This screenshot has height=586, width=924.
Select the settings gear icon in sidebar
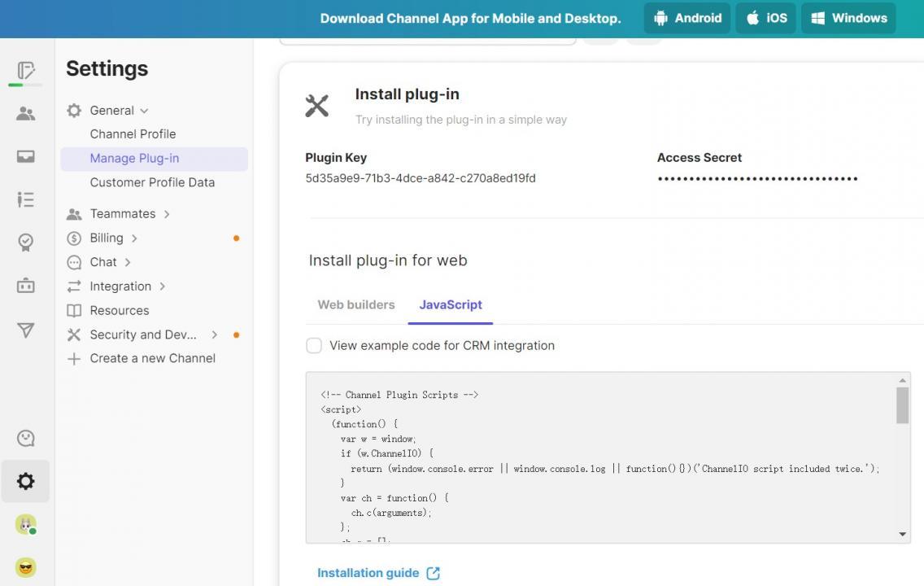point(25,481)
